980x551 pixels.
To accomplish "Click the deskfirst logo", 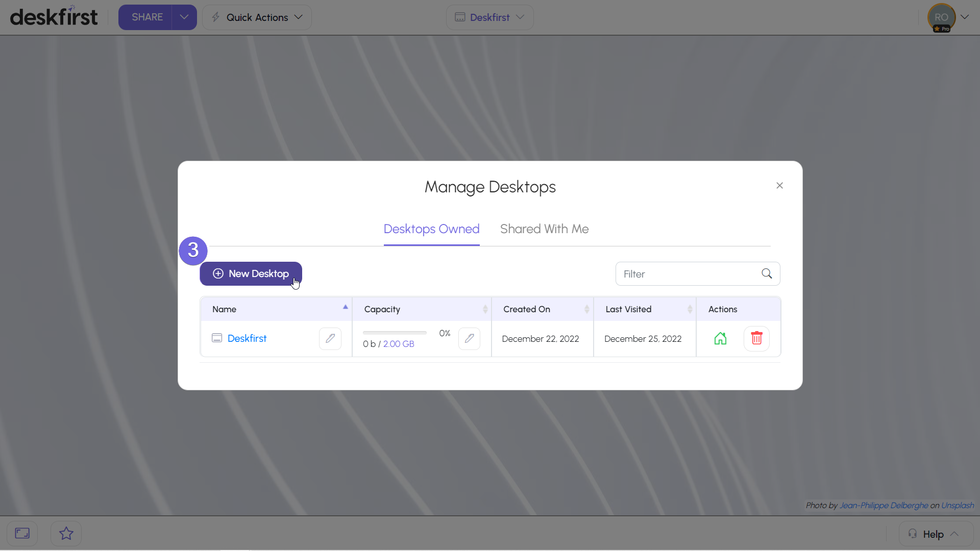I will coord(54,17).
